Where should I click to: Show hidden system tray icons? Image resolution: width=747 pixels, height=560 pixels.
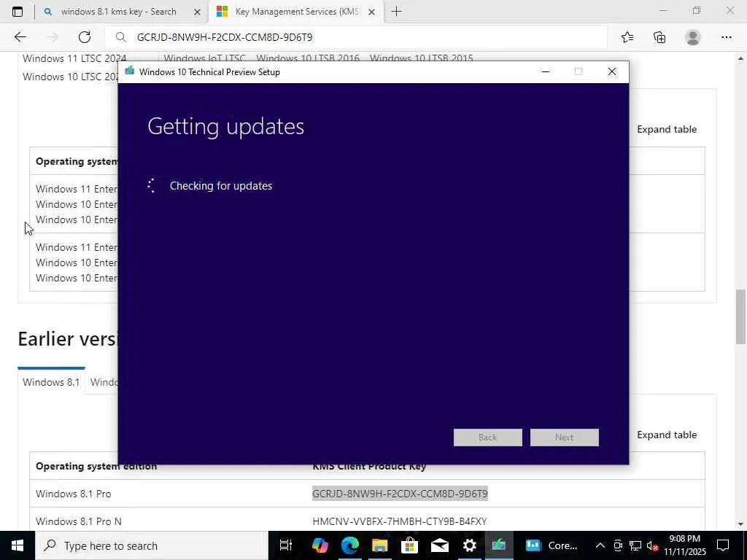pos(600,545)
